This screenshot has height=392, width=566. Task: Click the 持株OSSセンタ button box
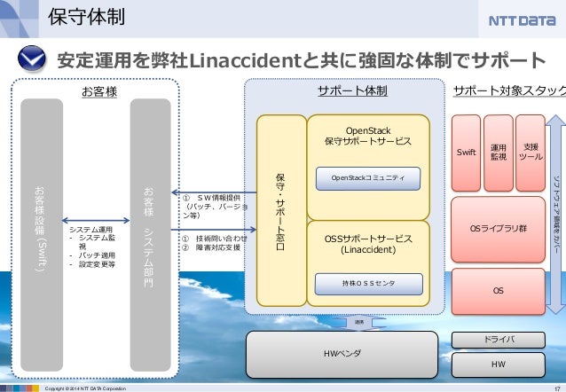click(368, 284)
